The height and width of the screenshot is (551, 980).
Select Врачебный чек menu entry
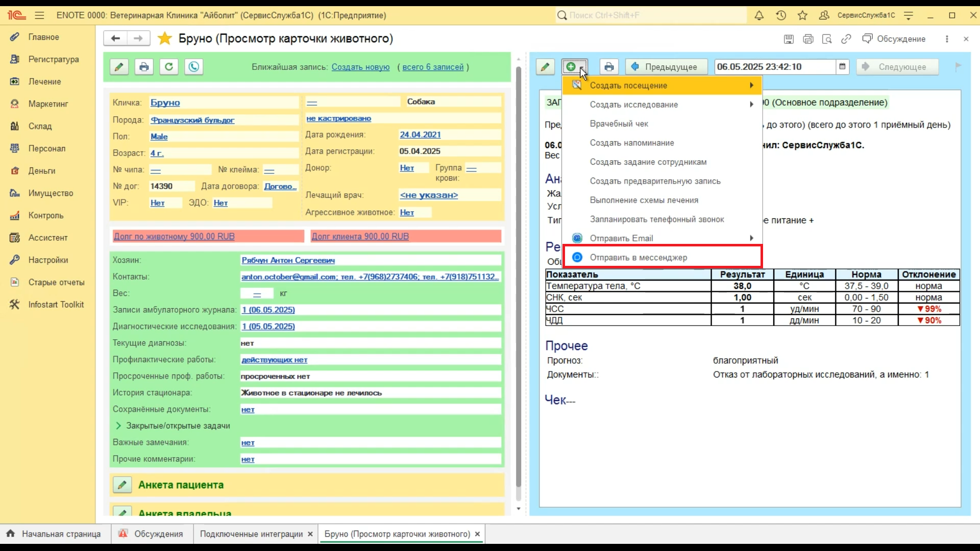662,123
